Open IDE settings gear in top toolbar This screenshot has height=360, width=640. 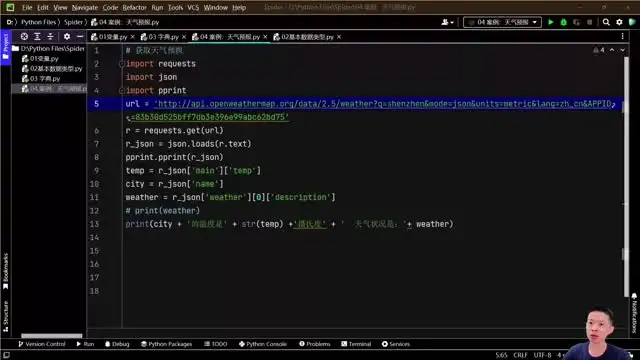pos(619,22)
